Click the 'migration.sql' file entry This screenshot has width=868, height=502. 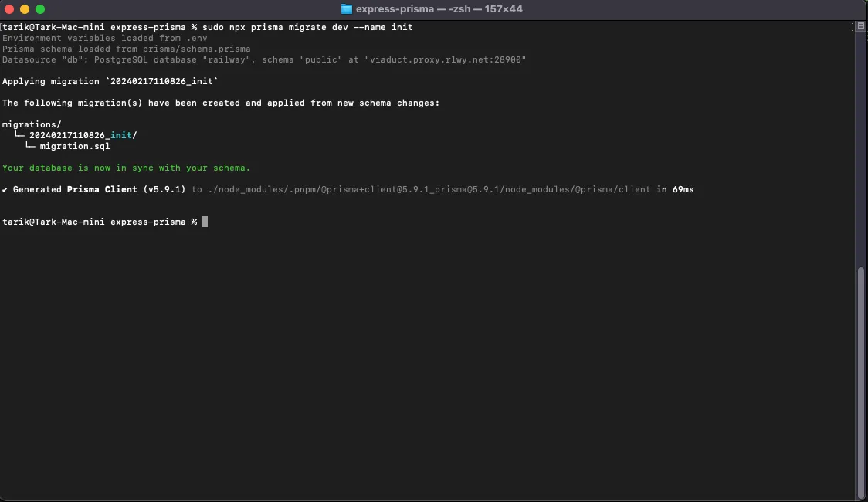coord(75,146)
